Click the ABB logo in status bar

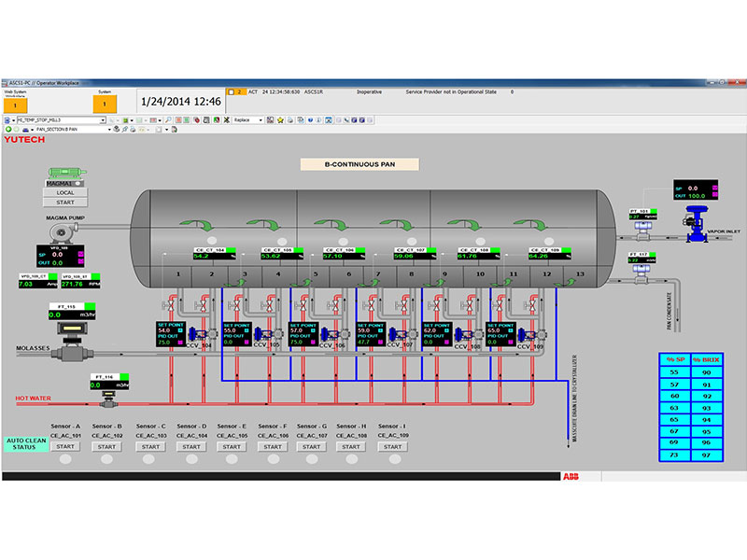pyautogui.click(x=571, y=476)
